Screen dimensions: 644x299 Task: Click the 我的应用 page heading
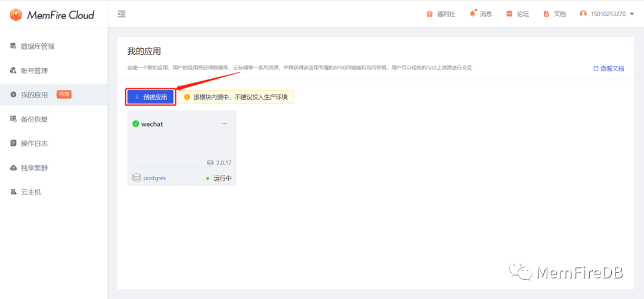click(144, 51)
